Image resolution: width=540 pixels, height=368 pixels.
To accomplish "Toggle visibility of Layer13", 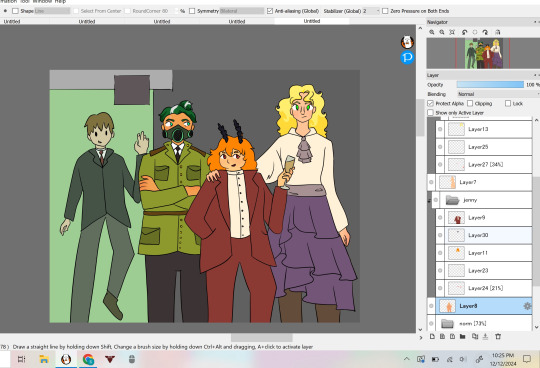I will (x=440, y=129).
